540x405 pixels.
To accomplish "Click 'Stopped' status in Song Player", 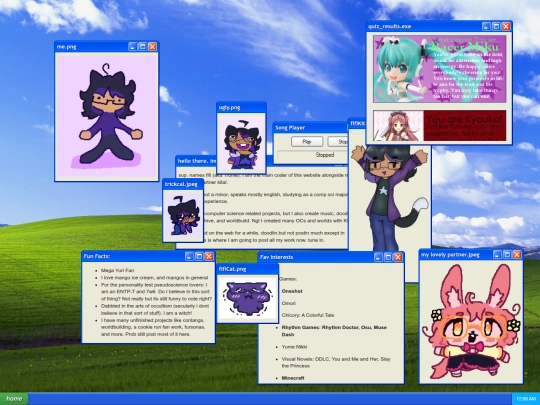I will [x=325, y=155].
